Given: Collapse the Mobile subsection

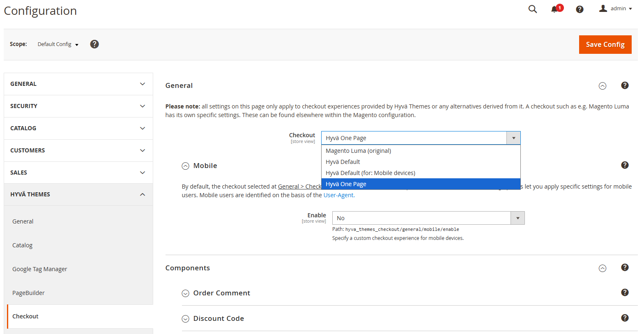Looking at the screenshot, I should point(186,166).
